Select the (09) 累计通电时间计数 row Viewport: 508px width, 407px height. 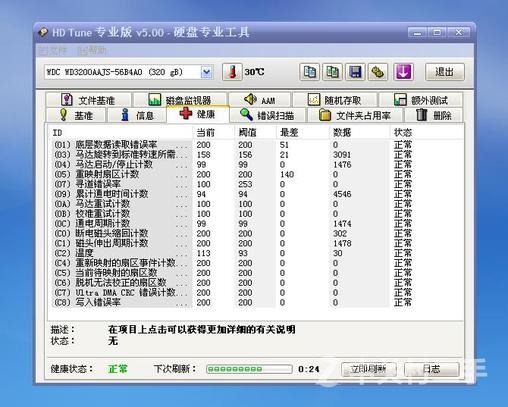[256, 194]
